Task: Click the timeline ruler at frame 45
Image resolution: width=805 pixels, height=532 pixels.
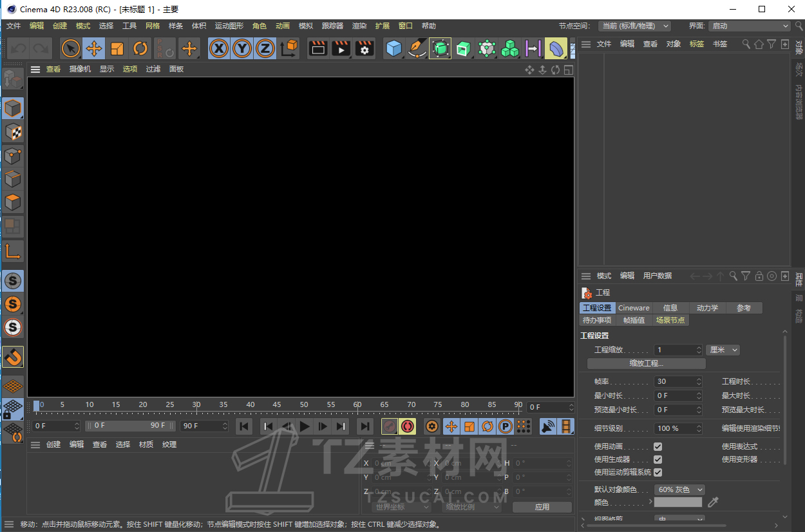Action: 277,406
